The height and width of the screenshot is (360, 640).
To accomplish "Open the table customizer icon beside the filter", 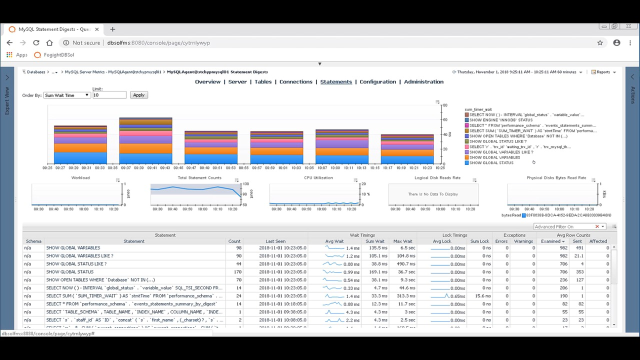I will coord(613,227).
